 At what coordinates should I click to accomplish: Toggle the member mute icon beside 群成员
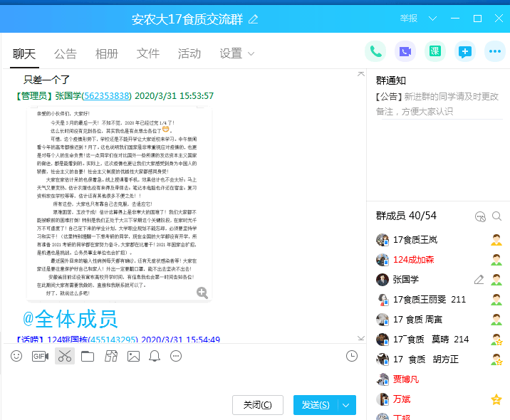[x=480, y=216]
